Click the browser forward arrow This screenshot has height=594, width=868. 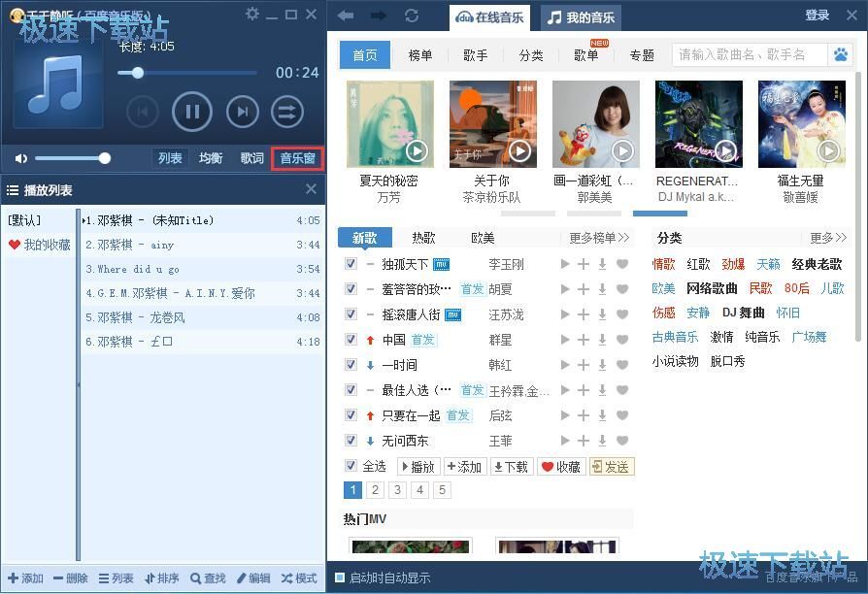tap(380, 16)
